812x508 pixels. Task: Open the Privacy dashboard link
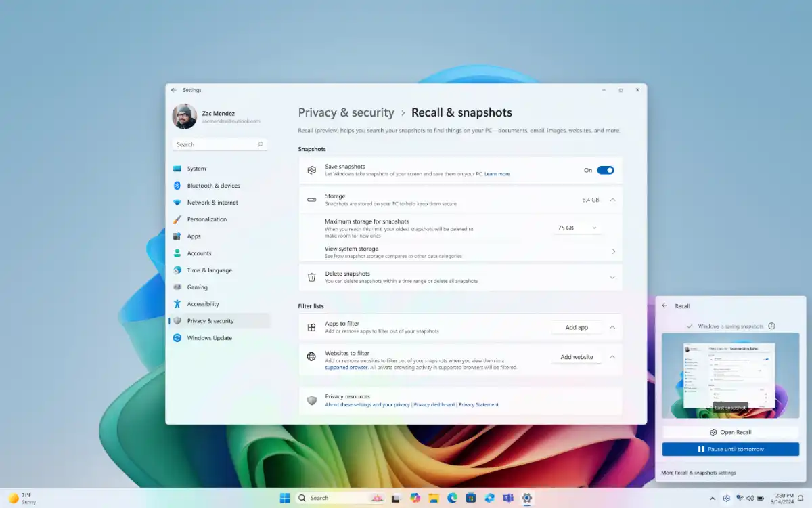pos(434,404)
